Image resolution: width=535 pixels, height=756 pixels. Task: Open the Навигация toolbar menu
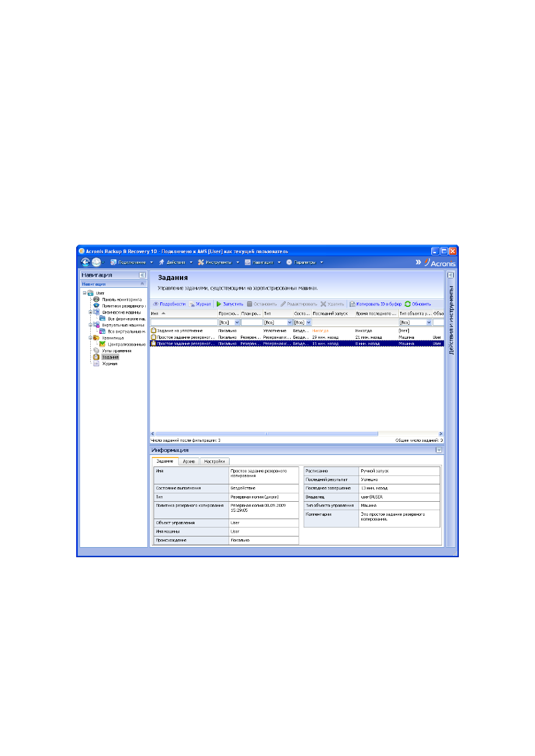(262, 262)
